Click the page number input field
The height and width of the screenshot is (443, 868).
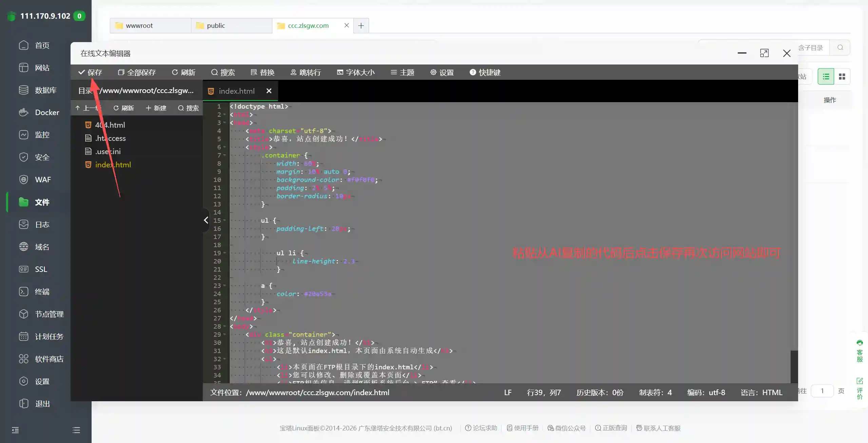(x=822, y=391)
